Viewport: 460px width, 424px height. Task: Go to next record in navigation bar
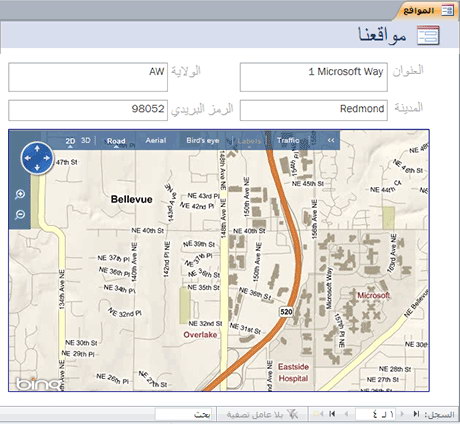pyautogui.click(x=347, y=414)
